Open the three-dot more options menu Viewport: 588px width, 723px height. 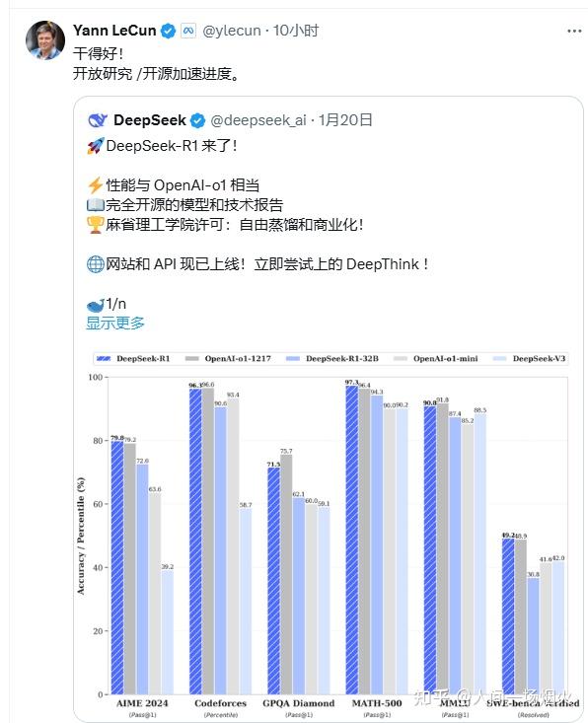click(x=574, y=31)
